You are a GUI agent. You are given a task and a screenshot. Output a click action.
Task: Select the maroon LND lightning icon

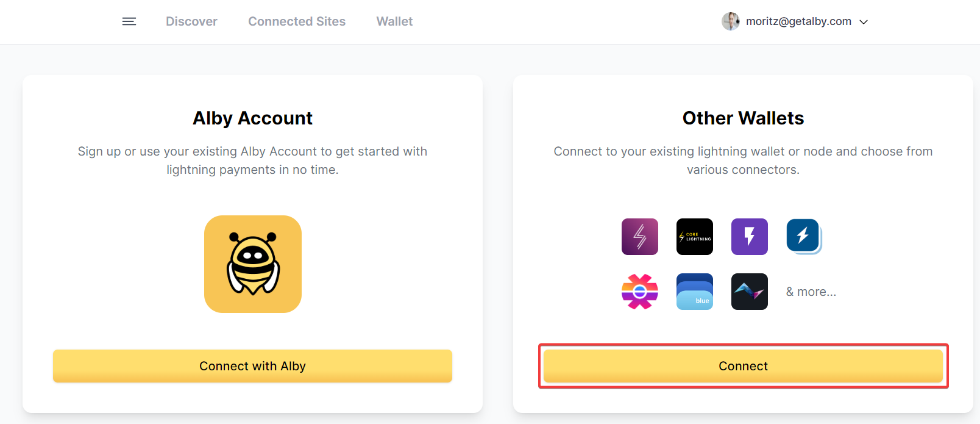(640, 237)
